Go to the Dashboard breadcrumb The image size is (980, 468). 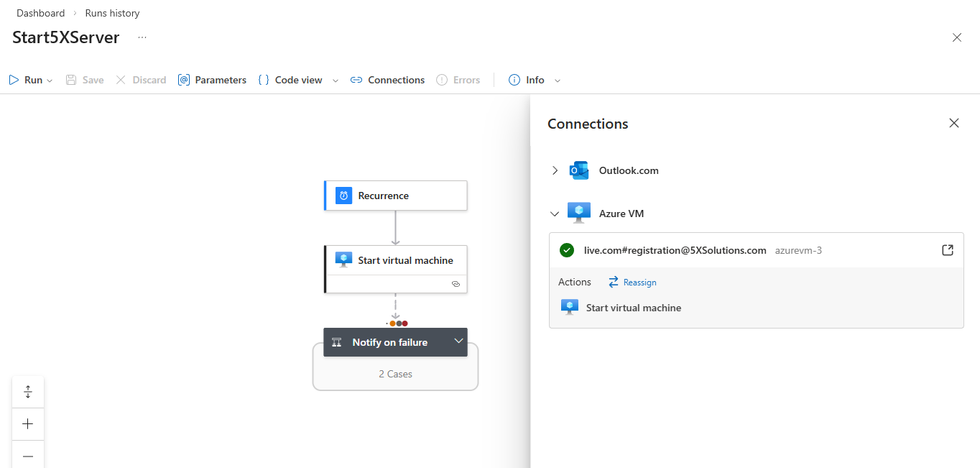click(x=40, y=13)
